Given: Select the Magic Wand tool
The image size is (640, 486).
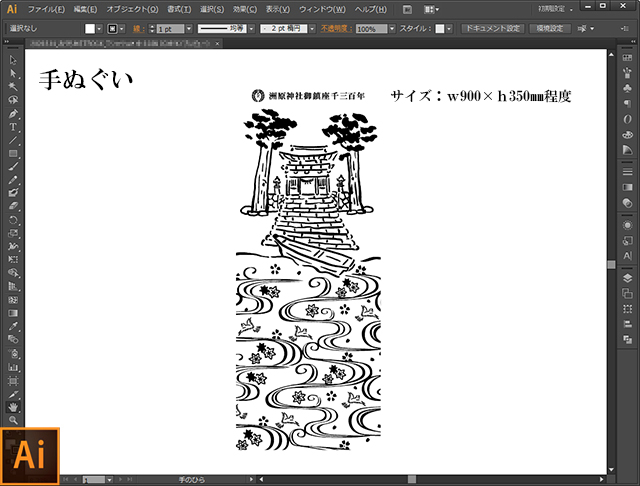Looking at the screenshot, I should (x=13, y=87).
